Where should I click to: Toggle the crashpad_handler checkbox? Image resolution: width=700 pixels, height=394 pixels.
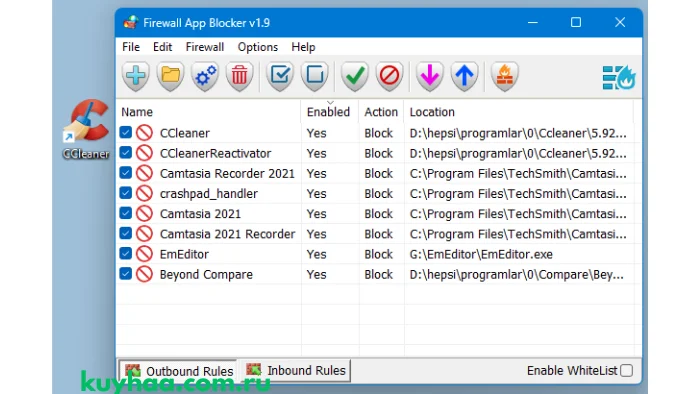pos(125,192)
